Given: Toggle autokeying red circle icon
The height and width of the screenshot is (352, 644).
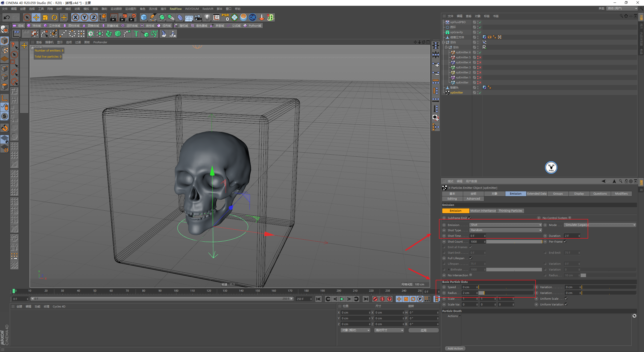Looking at the screenshot, I should (x=382, y=299).
